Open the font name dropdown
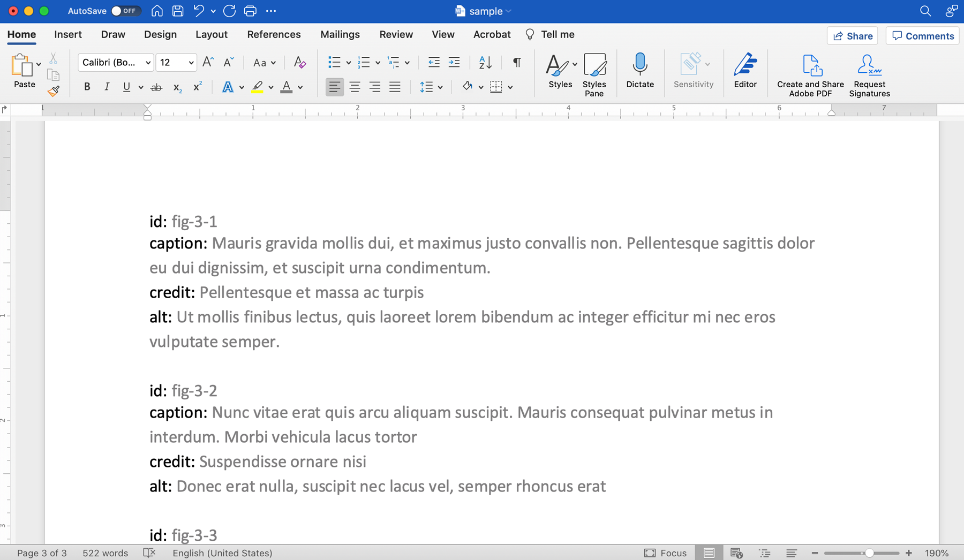Image resolution: width=964 pixels, height=560 pixels. click(x=148, y=63)
